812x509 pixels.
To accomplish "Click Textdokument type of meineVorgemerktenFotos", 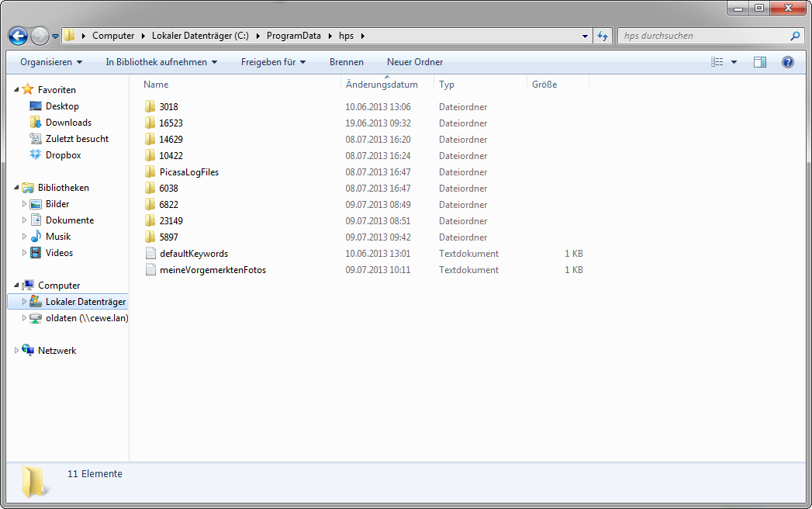I will 468,270.
